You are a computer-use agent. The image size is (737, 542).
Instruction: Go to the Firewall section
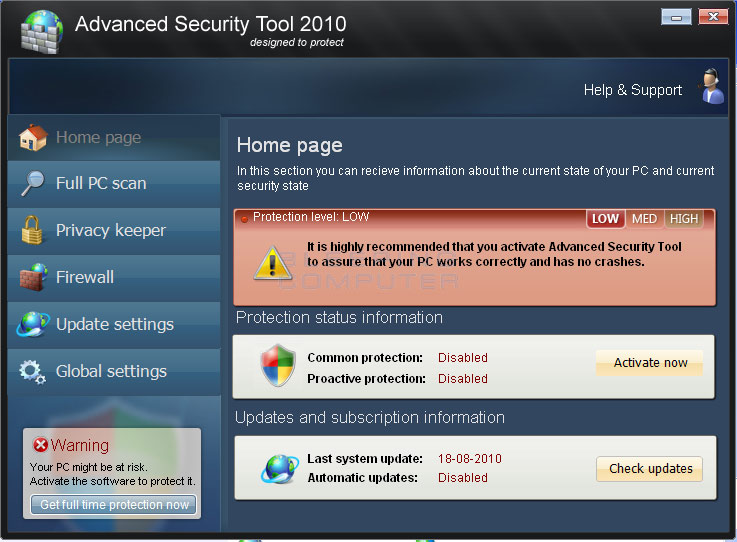(x=114, y=278)
